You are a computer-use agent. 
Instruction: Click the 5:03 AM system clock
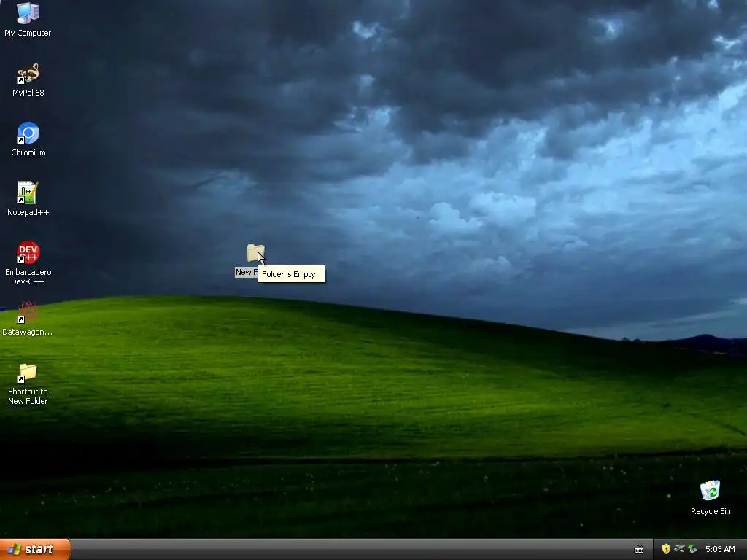(x=720, y=550)
